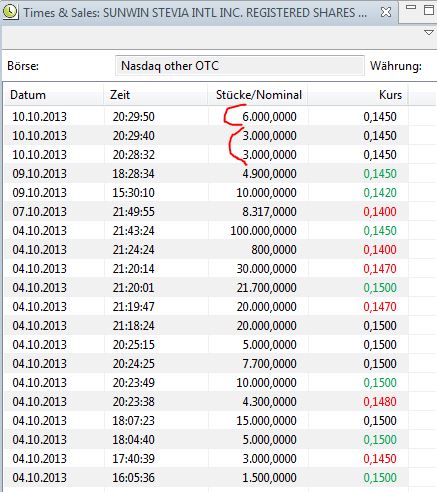The image size is (437, 492).
Task: Click the time 21:43:24
Action: click(x=133, y=231)
